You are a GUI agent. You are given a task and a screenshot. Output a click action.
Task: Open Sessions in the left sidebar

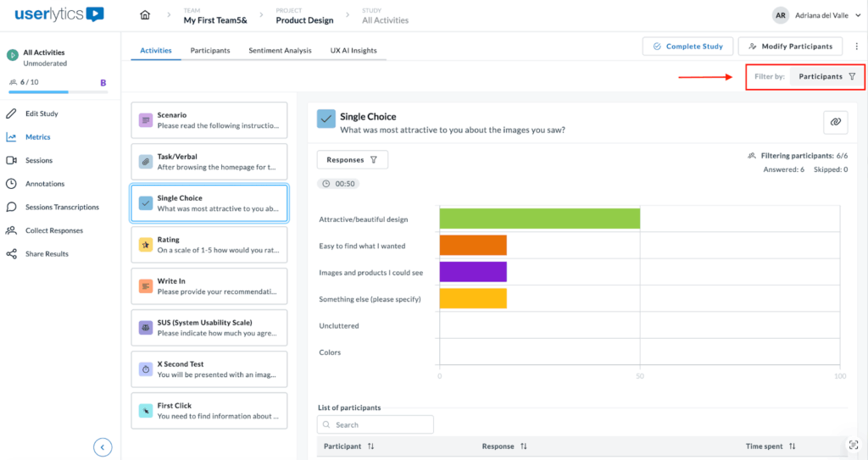click(x=38, y=160)
